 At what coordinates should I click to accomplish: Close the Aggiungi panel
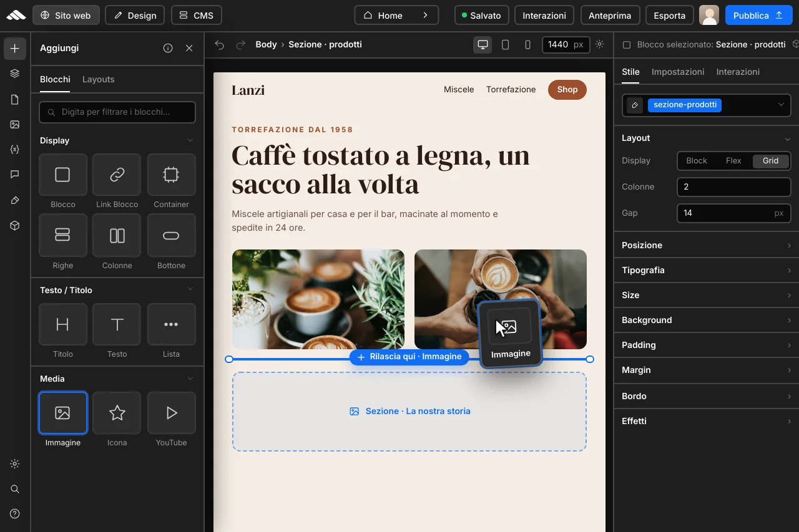189,48
